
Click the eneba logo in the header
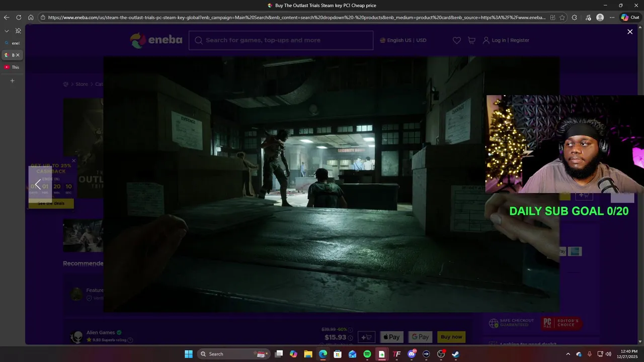click(x=156, y=40)
